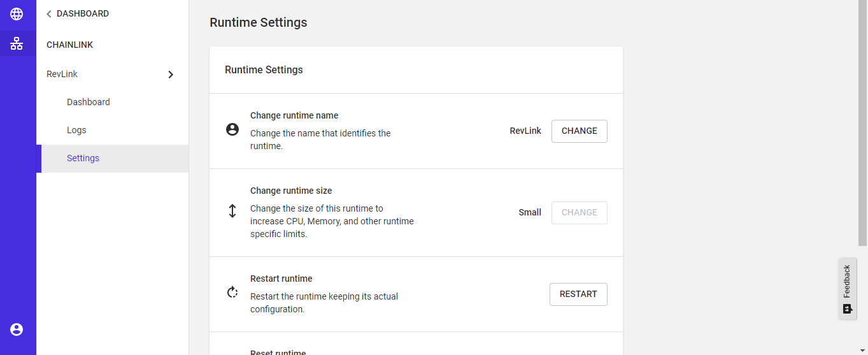Open the Logs menu item

click(76, 130)
